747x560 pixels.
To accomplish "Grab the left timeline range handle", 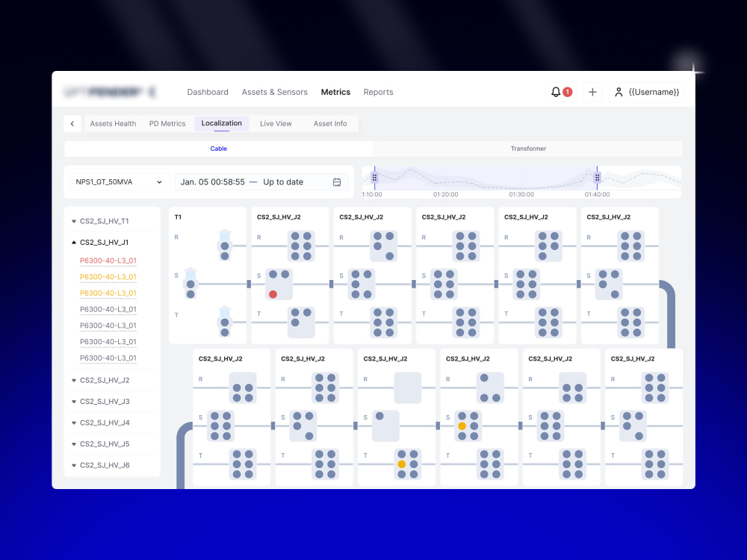I will coord(374,178).
